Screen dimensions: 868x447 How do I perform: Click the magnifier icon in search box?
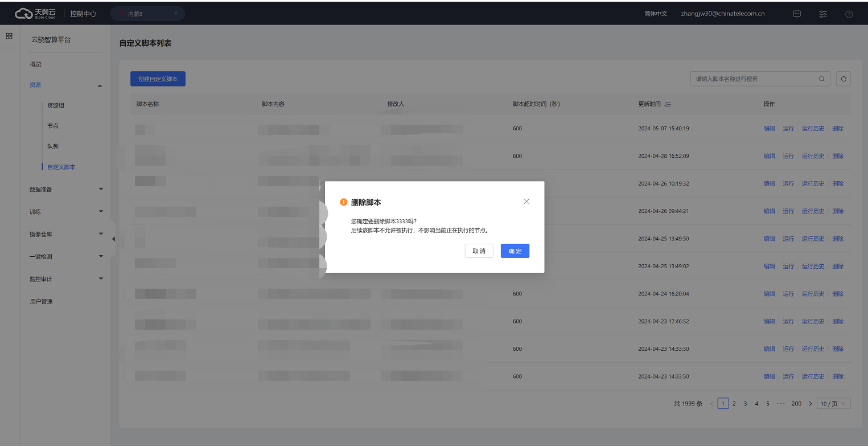point(821,79)
